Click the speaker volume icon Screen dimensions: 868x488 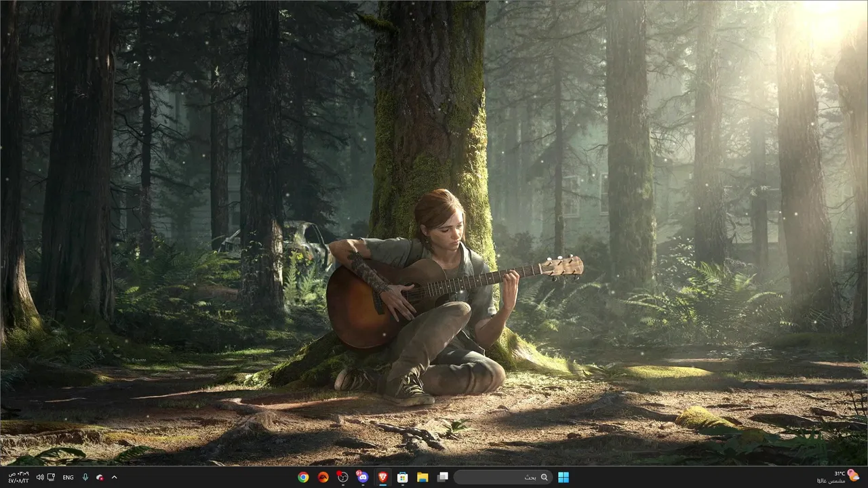(40, 477)
